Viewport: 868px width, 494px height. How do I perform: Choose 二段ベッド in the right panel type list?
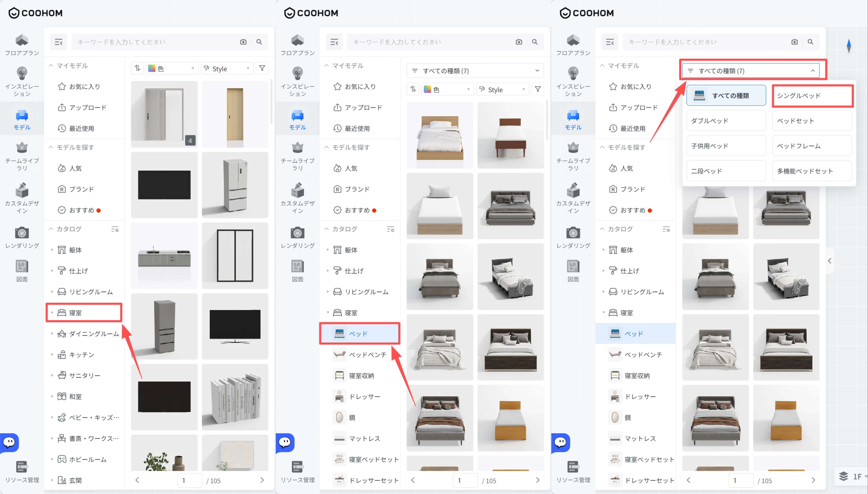[726, 171]
